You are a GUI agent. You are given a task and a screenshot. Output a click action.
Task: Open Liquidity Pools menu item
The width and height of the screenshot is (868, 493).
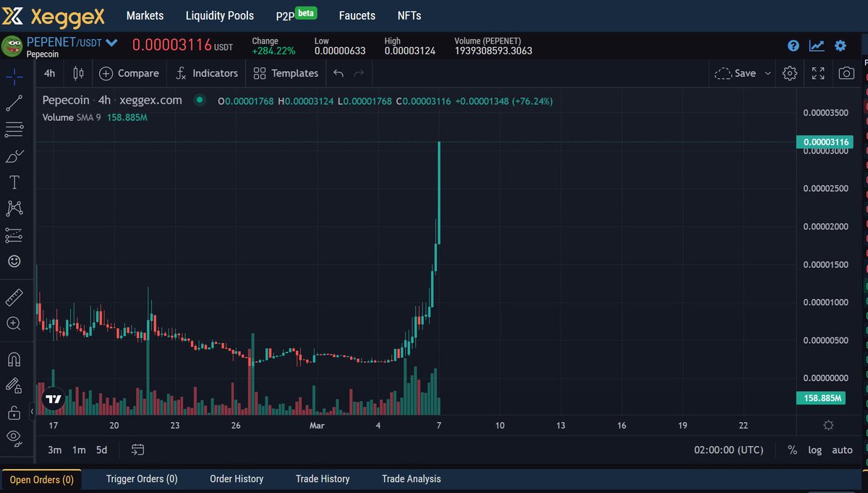(x=220, y=15)
